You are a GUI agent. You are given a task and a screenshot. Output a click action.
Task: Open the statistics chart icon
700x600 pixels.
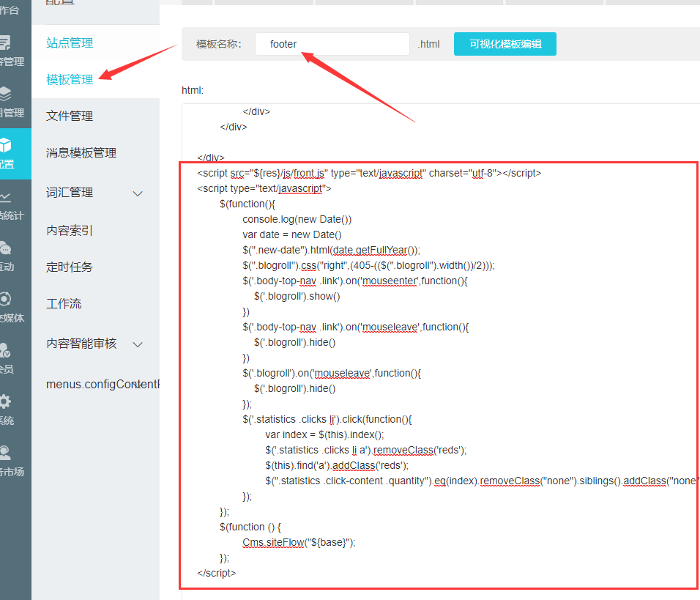pyautogui.click(x=5, y=196)
